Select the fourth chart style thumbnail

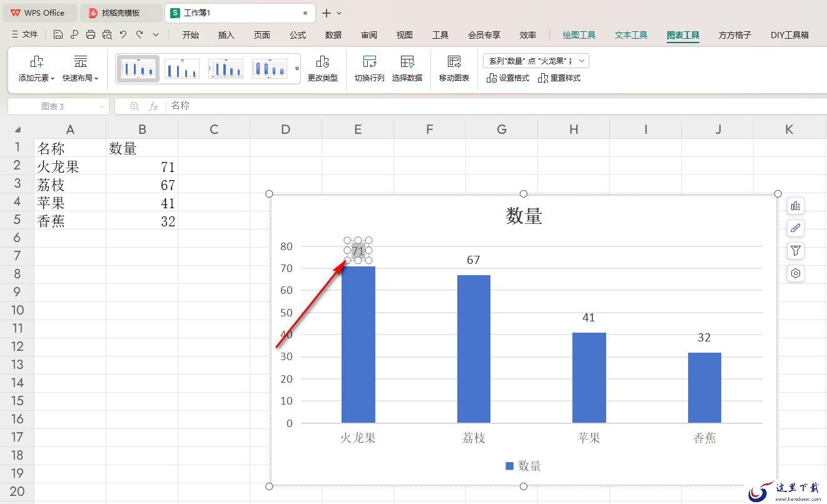tap(270, 68)
